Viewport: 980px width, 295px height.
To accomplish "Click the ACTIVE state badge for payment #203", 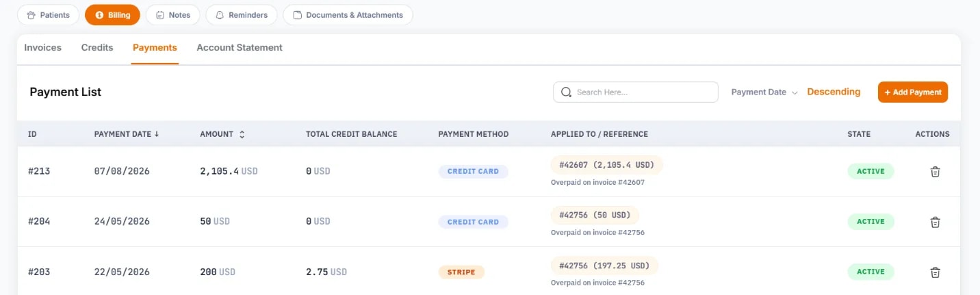I will click(871, 272).
